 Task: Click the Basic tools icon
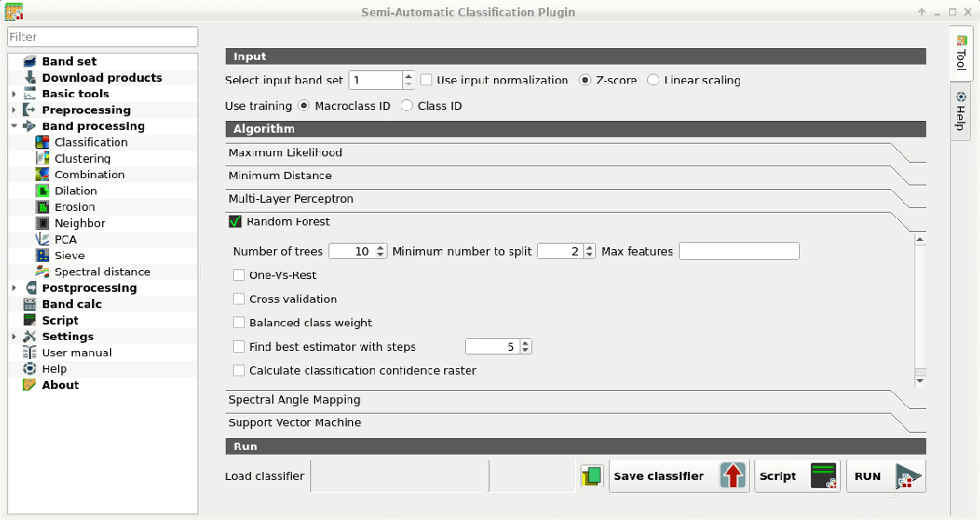(x=29, y=94)
